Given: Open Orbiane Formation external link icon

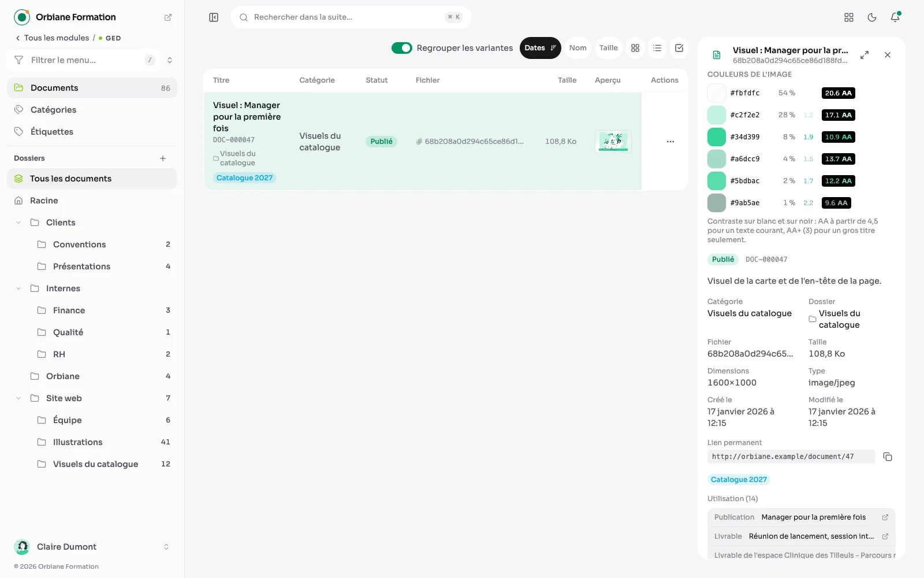Looking at the screenshot, I should click(168, 17).
